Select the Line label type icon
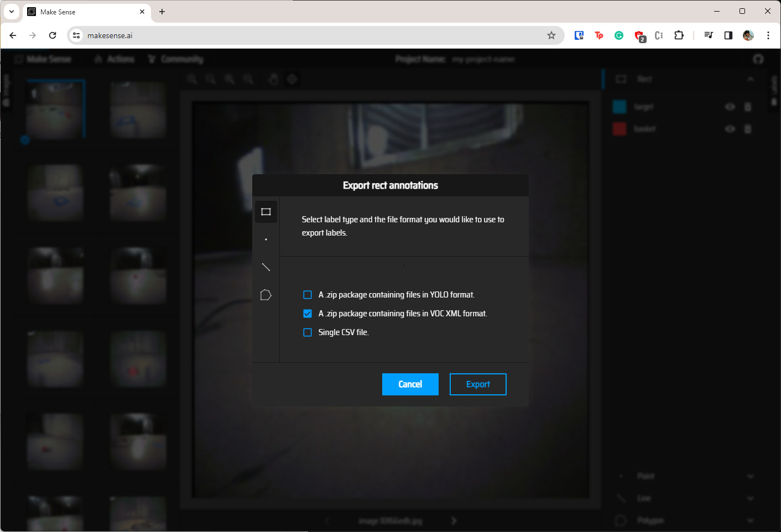 [x=266, y=267]
